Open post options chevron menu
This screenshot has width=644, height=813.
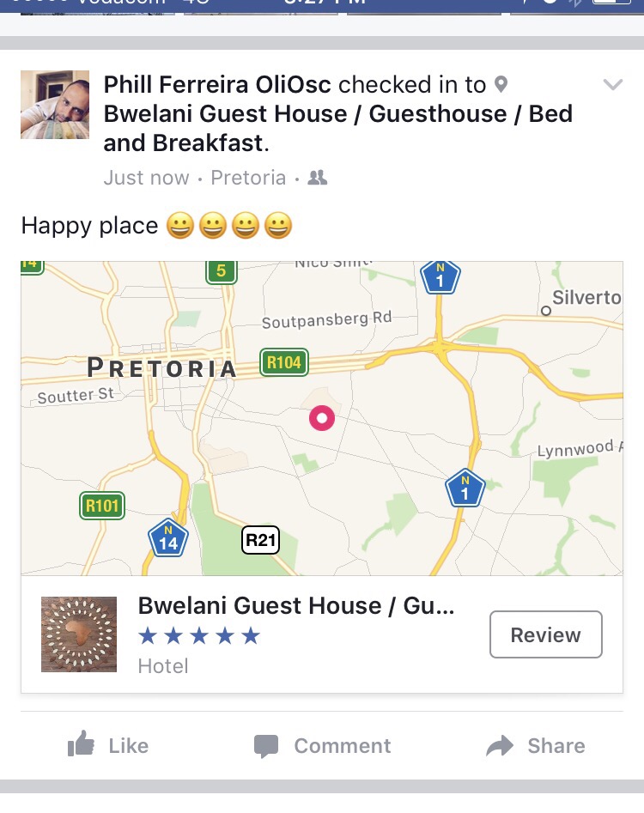(x=612, y=84)
